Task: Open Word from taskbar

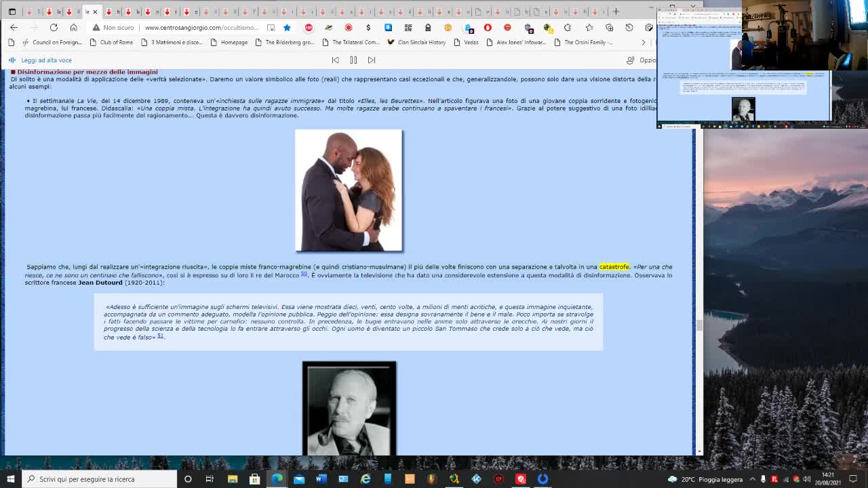Action: pos(321,479)
